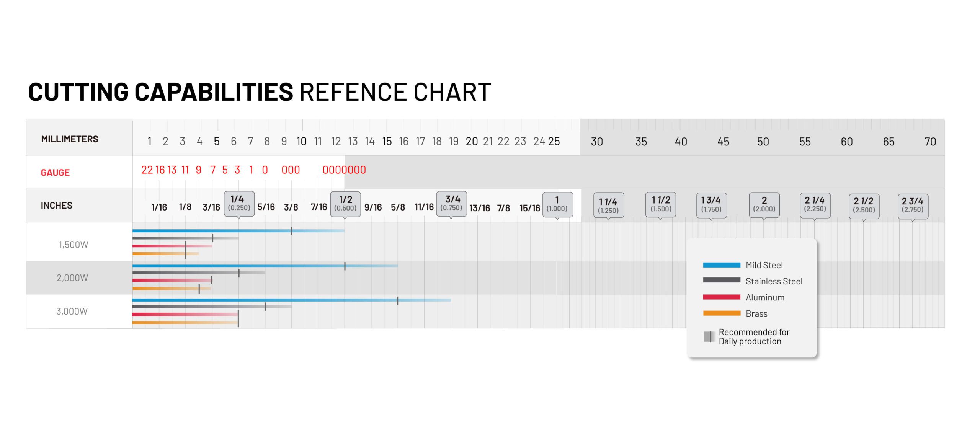Screen dimensions: 980x426
Task: Click the 3/8 inch label
Action: [291, 207]
